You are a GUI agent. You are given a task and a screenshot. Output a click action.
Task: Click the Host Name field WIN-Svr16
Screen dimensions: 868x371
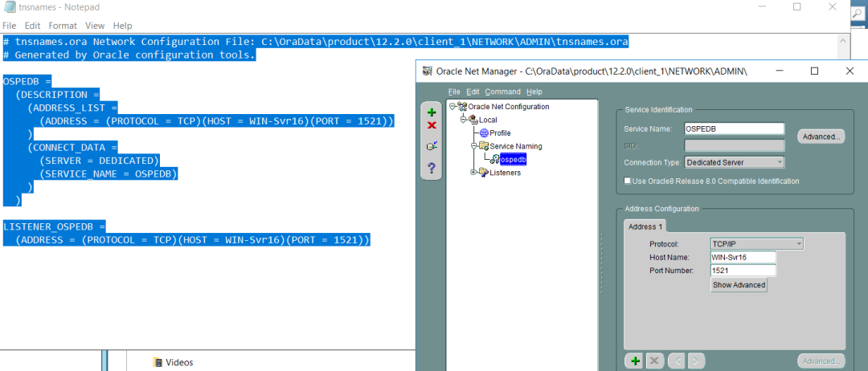tap(743, 257)
